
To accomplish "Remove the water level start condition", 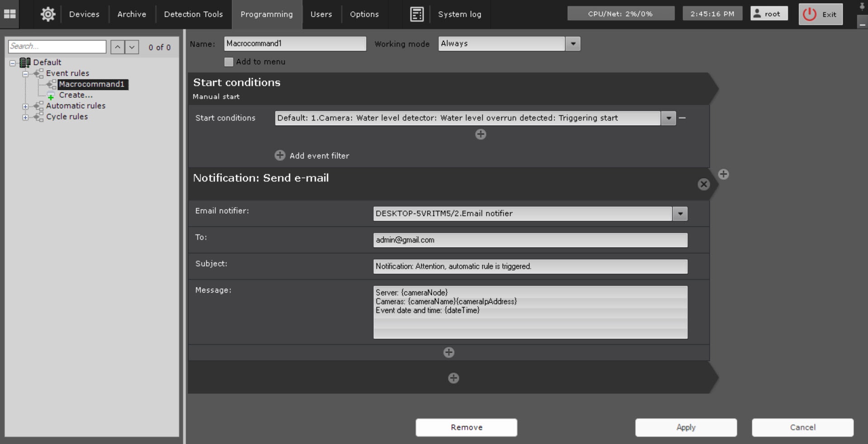I will click(683, 118).
